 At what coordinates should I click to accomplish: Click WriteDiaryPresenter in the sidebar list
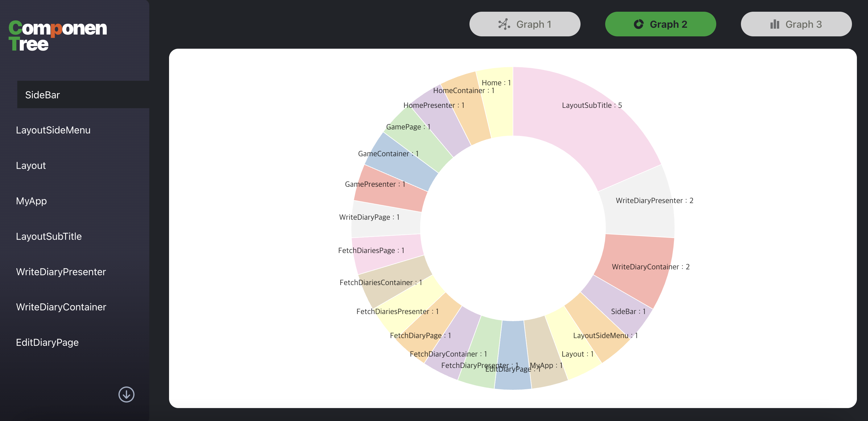(x=61, y=272)
